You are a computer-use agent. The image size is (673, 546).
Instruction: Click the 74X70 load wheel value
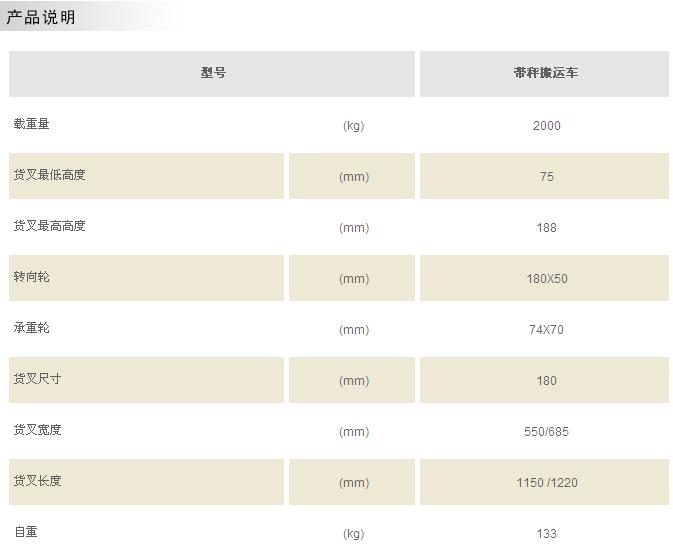[546, 330]
